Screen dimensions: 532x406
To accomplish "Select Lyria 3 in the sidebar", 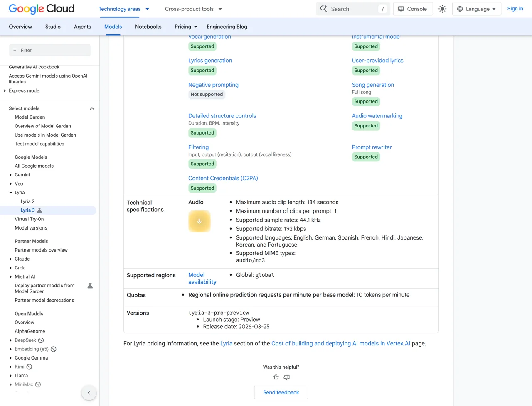I will tap(27, 210).
